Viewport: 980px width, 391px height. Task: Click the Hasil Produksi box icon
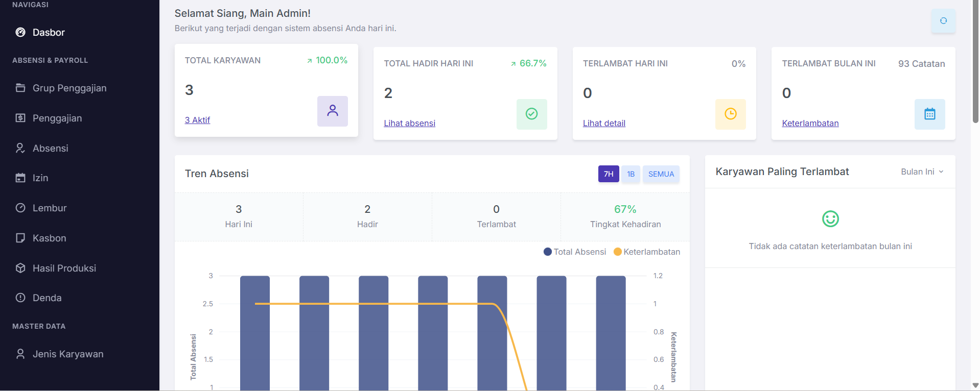pos(20,268)
